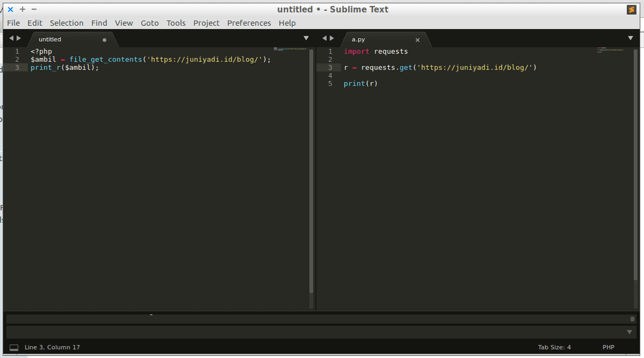Open the Selection menu
644x358 pixels.
tap(66, 23)
